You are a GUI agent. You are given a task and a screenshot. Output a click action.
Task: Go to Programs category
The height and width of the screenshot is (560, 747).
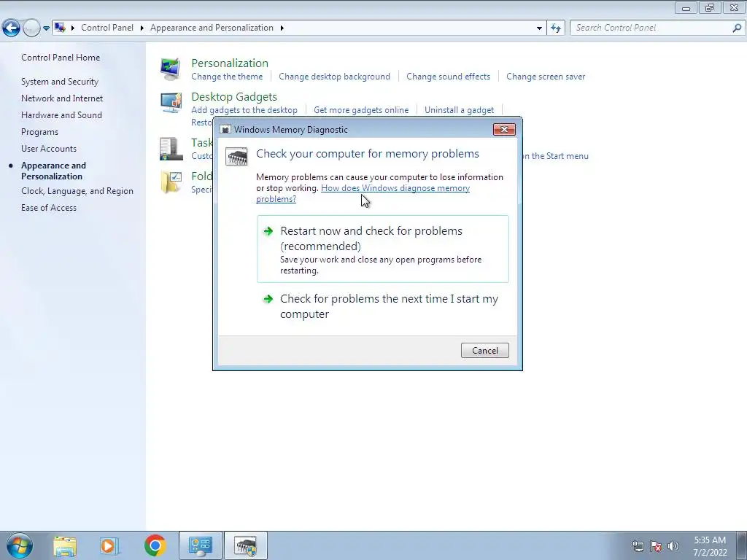[39, 132]
